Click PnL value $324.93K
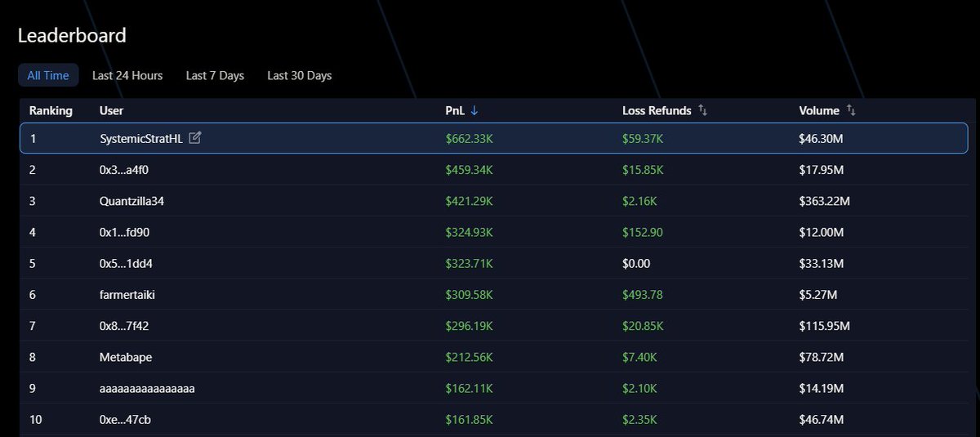Screen dimensions: 980x437 (470, 233)
